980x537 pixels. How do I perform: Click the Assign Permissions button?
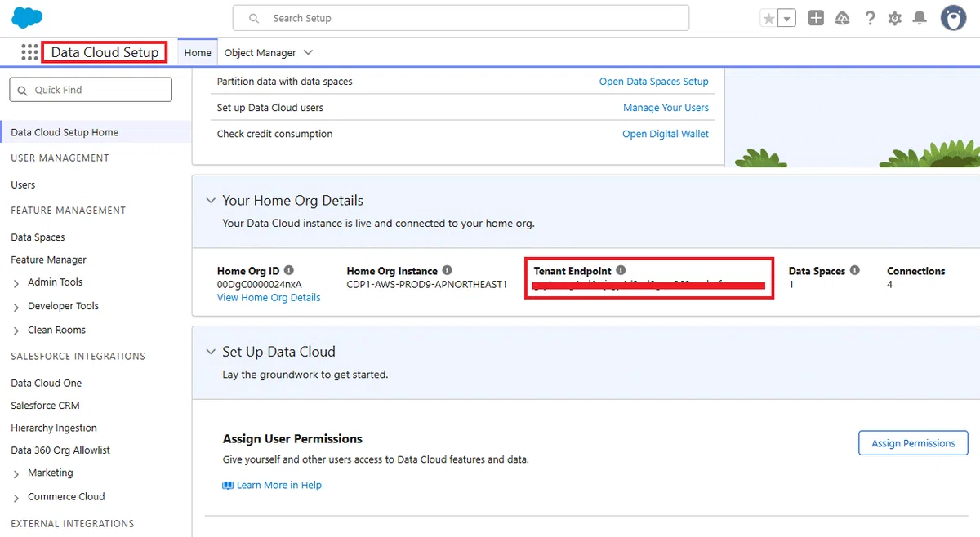click(913, 443)
